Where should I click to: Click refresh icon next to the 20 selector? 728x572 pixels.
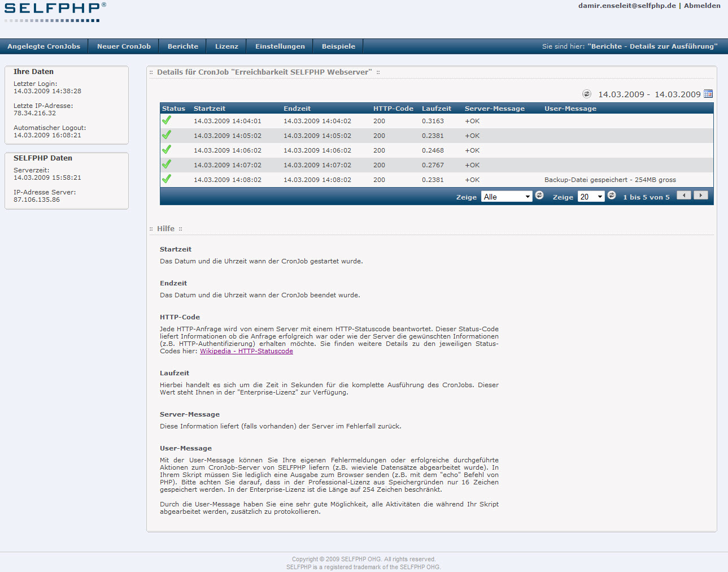pos(612,196)
